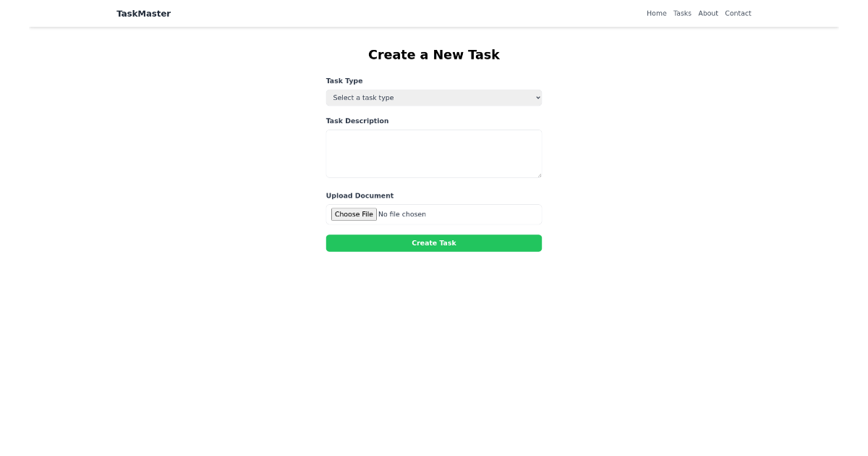Click the Task Type field label

(x=344, y=80)
